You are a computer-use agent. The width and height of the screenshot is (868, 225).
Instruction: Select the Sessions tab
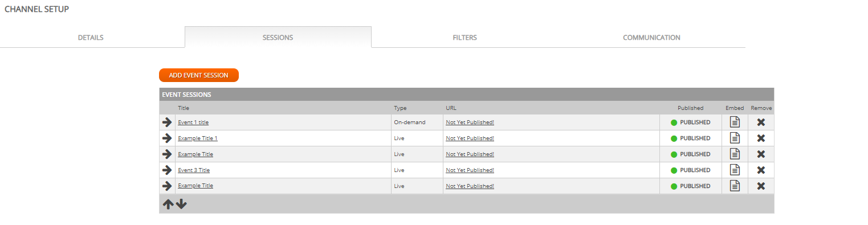[278, 38]
